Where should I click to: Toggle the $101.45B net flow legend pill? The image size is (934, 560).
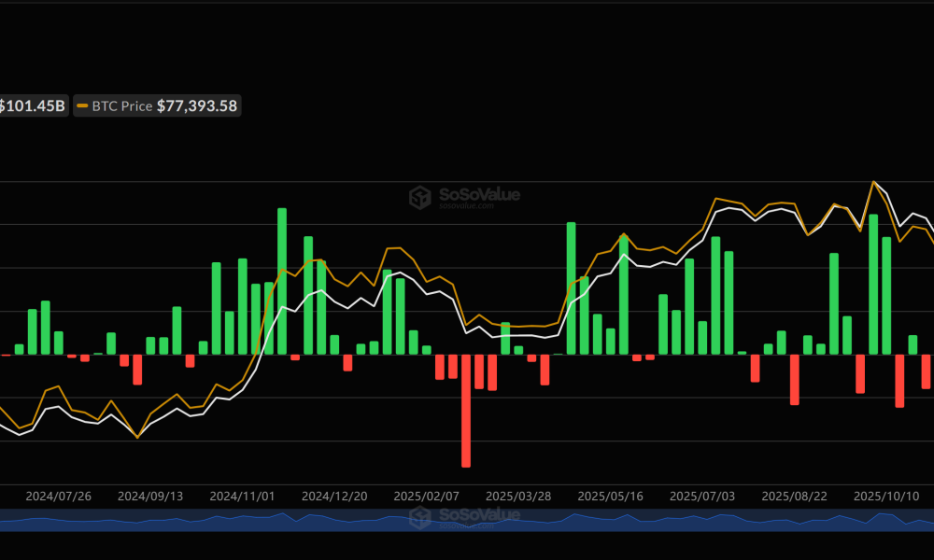[33, 105]
